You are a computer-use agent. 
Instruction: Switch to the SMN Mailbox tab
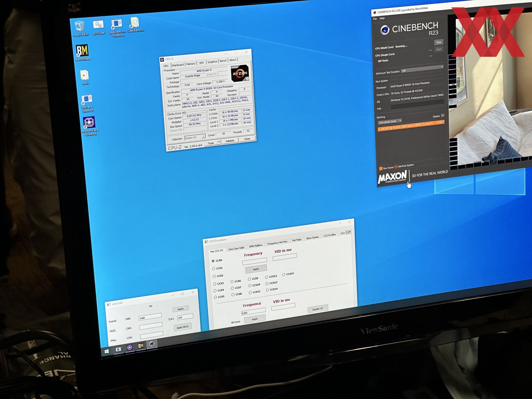click(x=256, y=246)
